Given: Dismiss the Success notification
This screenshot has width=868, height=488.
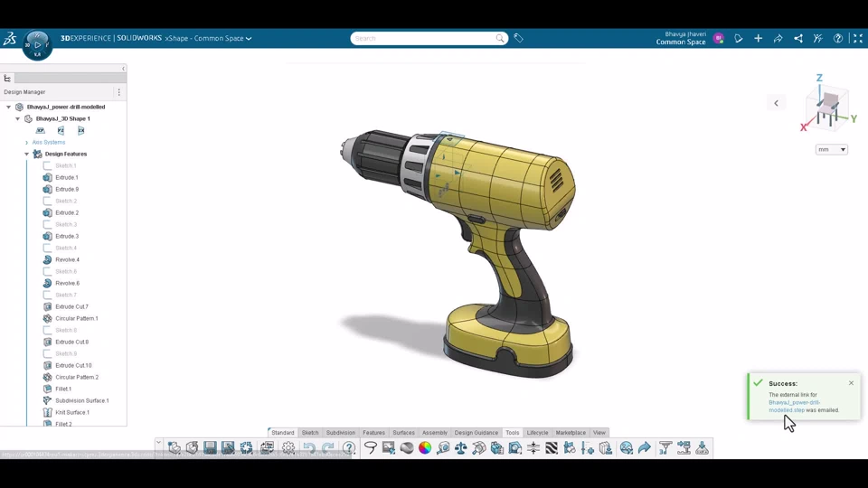Looking at the screenshot, I should (x=851, y=383).
